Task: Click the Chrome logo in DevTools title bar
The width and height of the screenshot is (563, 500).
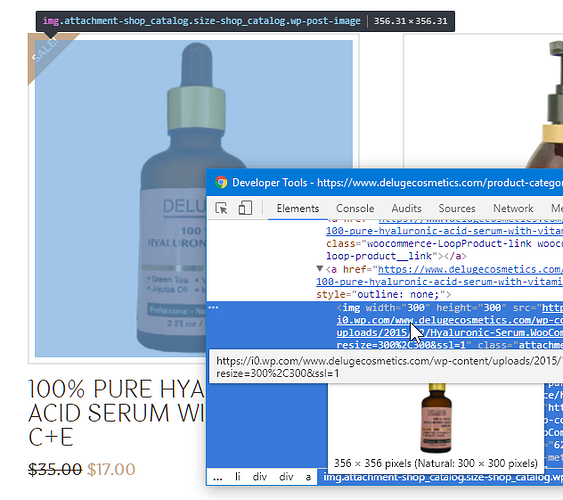Action: [221, 182]
